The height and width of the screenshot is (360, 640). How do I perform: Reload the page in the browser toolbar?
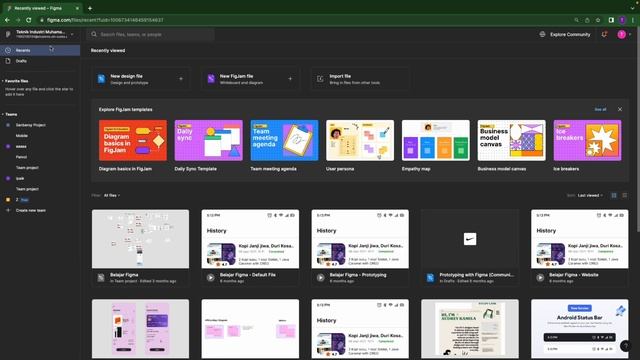coord(29,20)
